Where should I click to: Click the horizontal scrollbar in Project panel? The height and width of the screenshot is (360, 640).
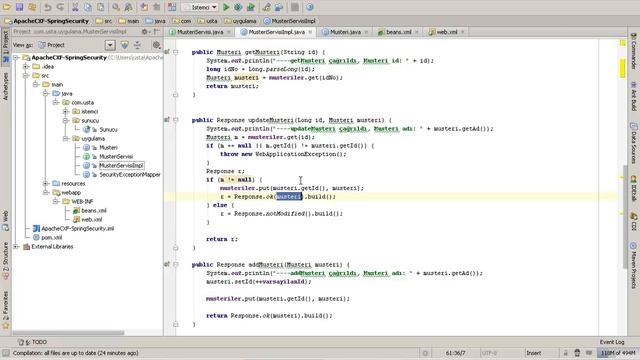(x=68, y=333)
